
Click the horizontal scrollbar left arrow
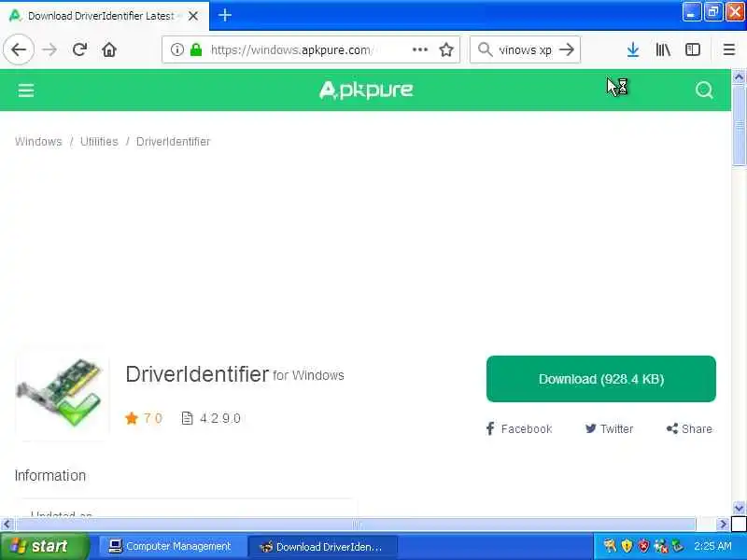[7, 525]
